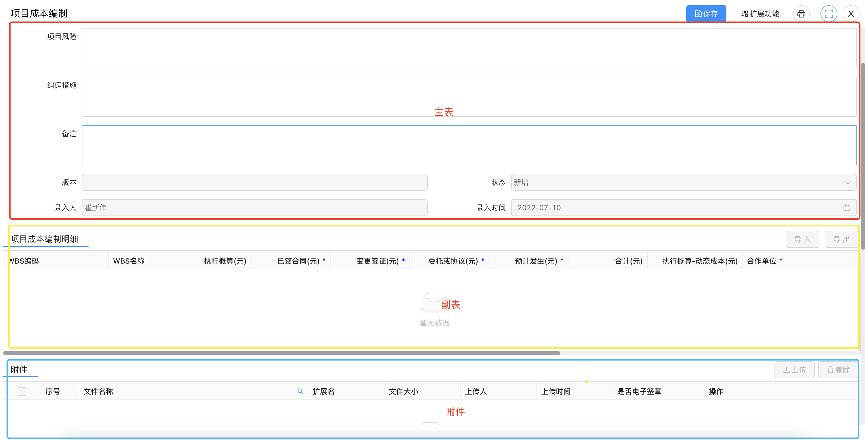Open the 录入时间 date picker field
Viewport: 868px width, 440px height.
click(684, 208)
